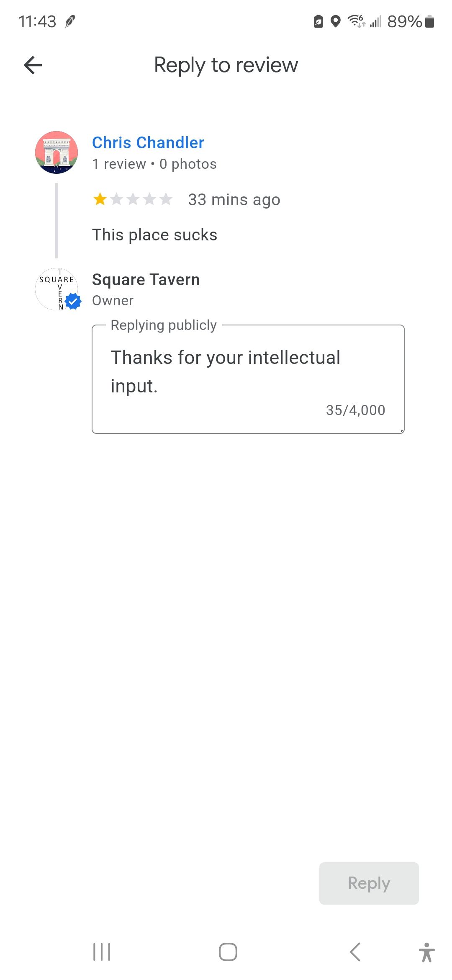Screen dimensions: 452x980
Task: Focus the Replying publicly text field
Action: [x=248, y=379]
